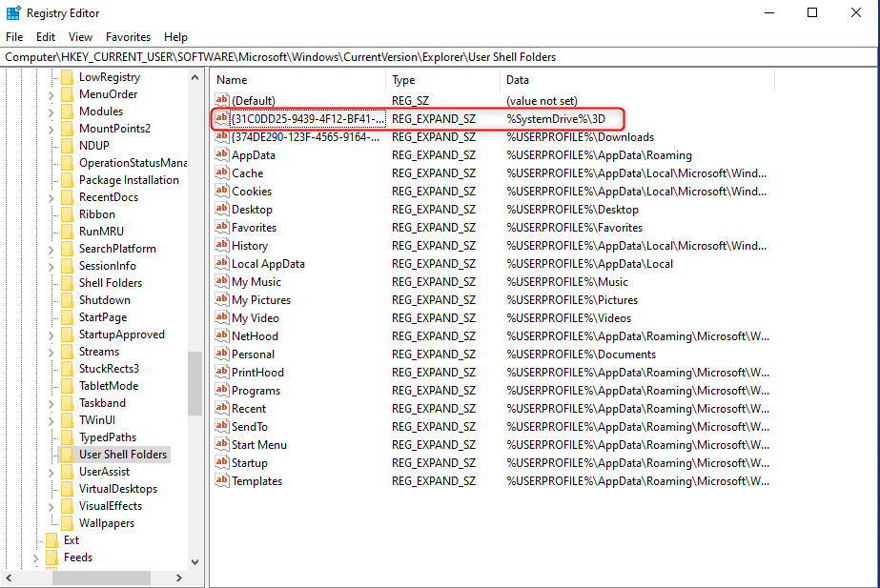Click the ab icon of History value
Viewport: 880px width, 588px height.
[x=222, y=245]
